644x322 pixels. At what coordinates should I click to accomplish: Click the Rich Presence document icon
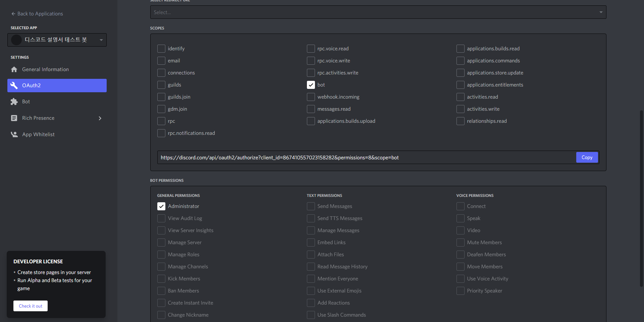coord(14,118)
